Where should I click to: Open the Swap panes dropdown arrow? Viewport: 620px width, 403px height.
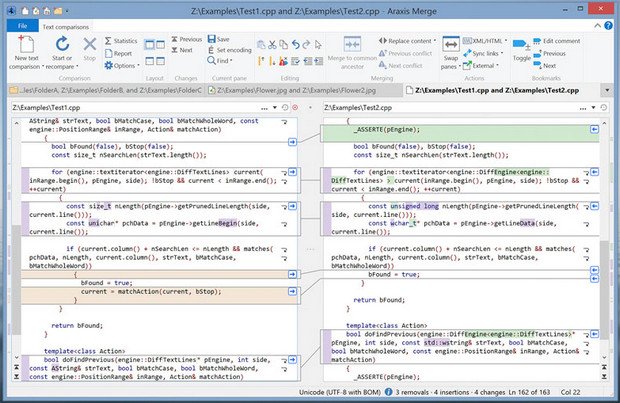[x=459, y=67]
